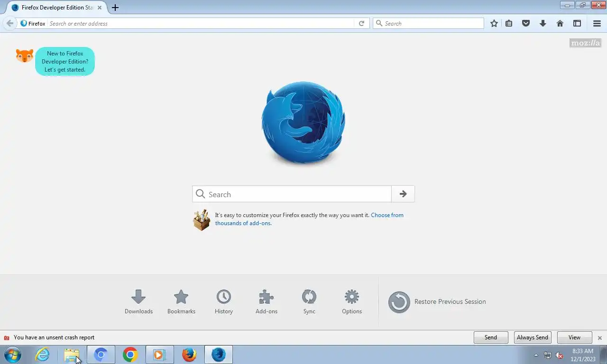
Task: Open the network tray icon
Action: tap(548, 355)
